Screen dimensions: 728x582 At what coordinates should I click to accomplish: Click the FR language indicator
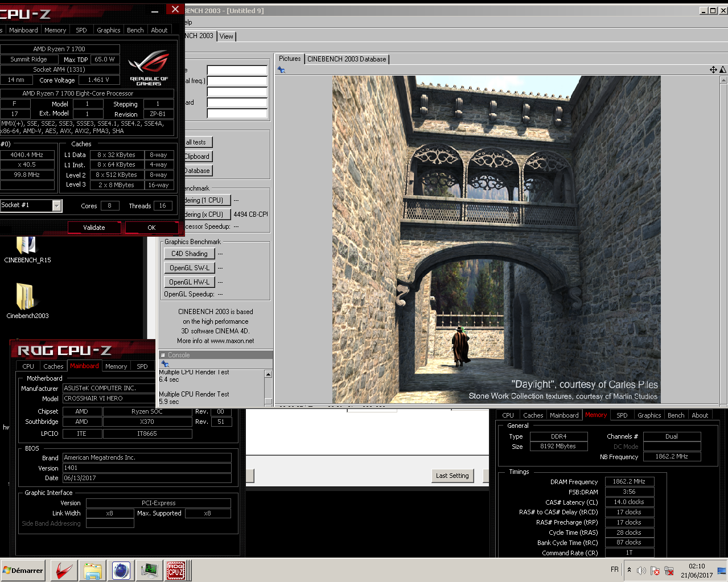tap(615, 569)
